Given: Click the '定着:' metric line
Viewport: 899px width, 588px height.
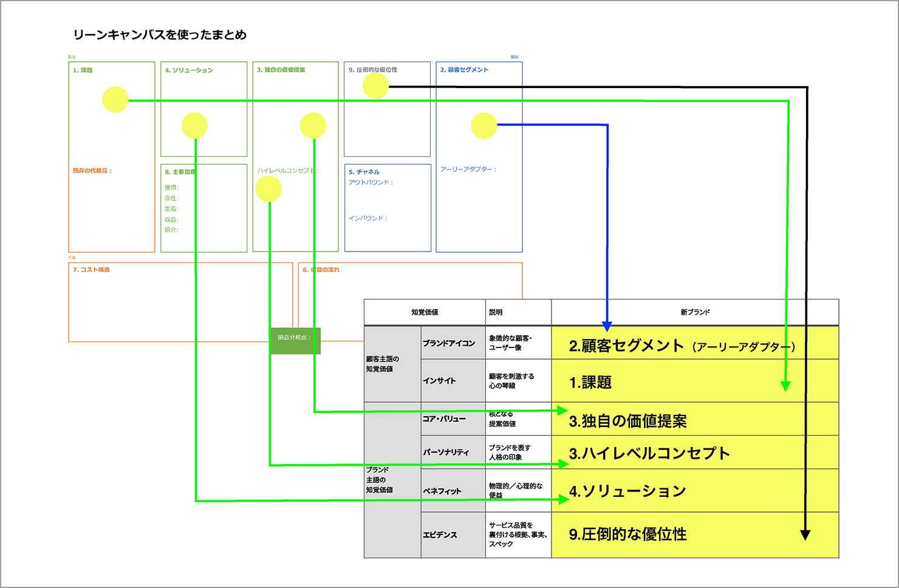Looking at the screenshot, I should [x=171, y=209].
